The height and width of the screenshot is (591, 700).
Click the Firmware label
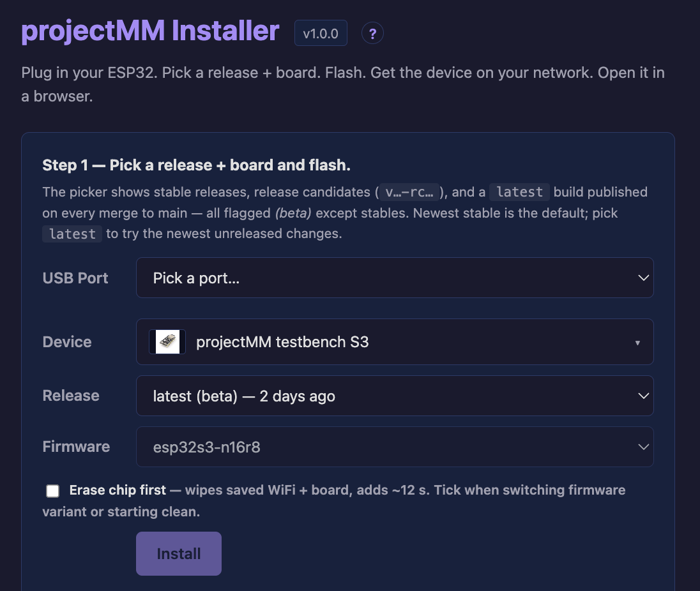click(77, 447)
